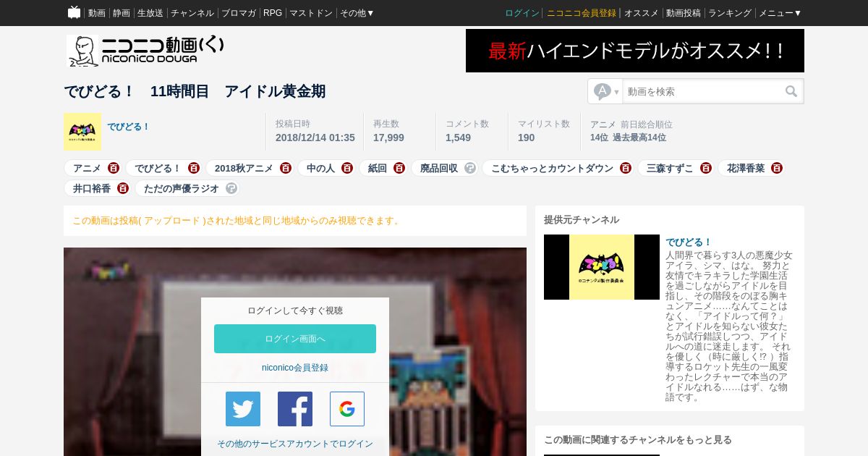868x456 pixels.
Task: Log in with the Google icon
Action: tap(347, 409)
